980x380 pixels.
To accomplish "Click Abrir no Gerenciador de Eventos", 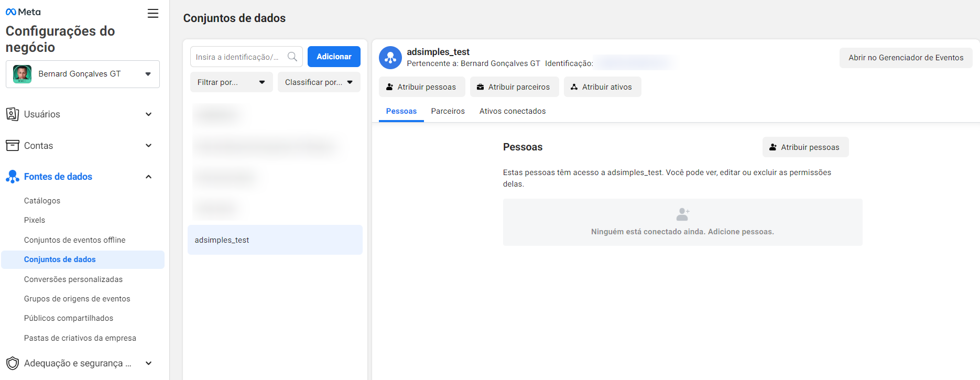I will click(x=906, y=58).
